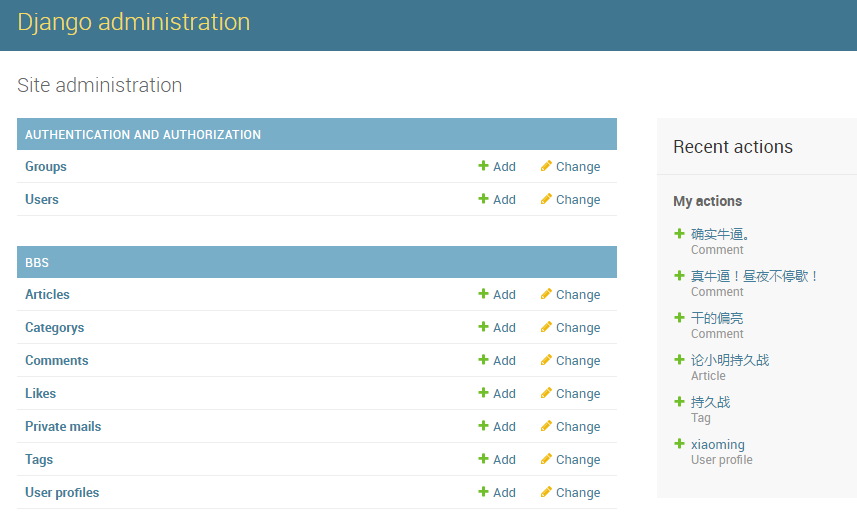Click the pencil icon in Articles row
Viewport: 857px width, 528px height.
[546, 294]
